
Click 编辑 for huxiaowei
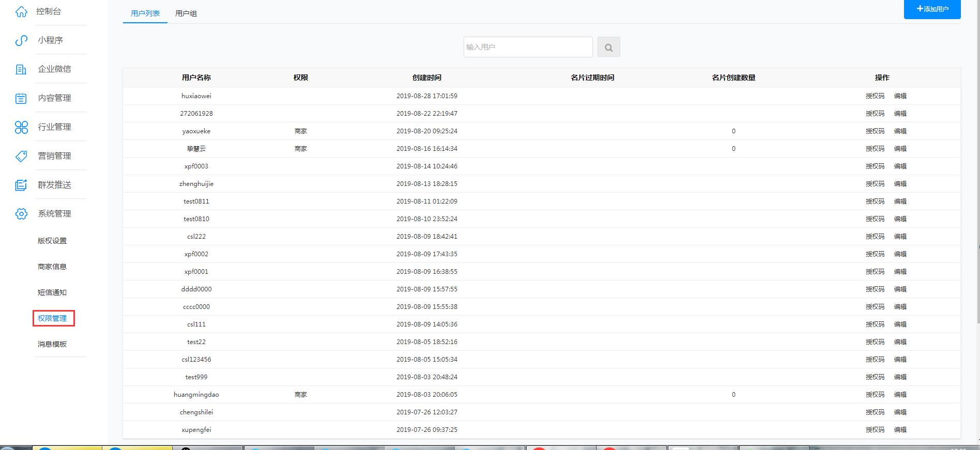[x=900, y=96]
